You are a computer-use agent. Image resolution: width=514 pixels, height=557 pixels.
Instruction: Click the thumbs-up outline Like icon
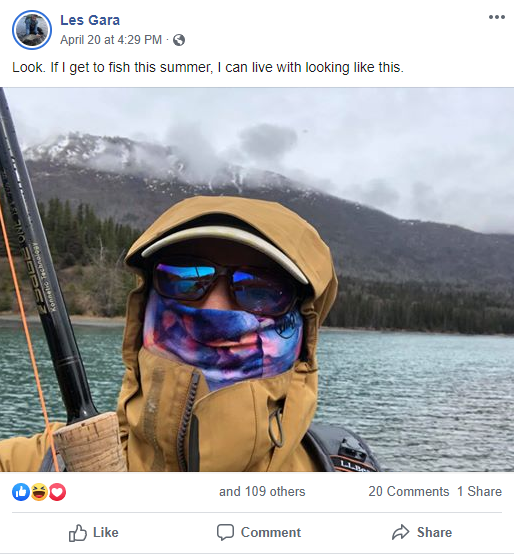point(78,533)
